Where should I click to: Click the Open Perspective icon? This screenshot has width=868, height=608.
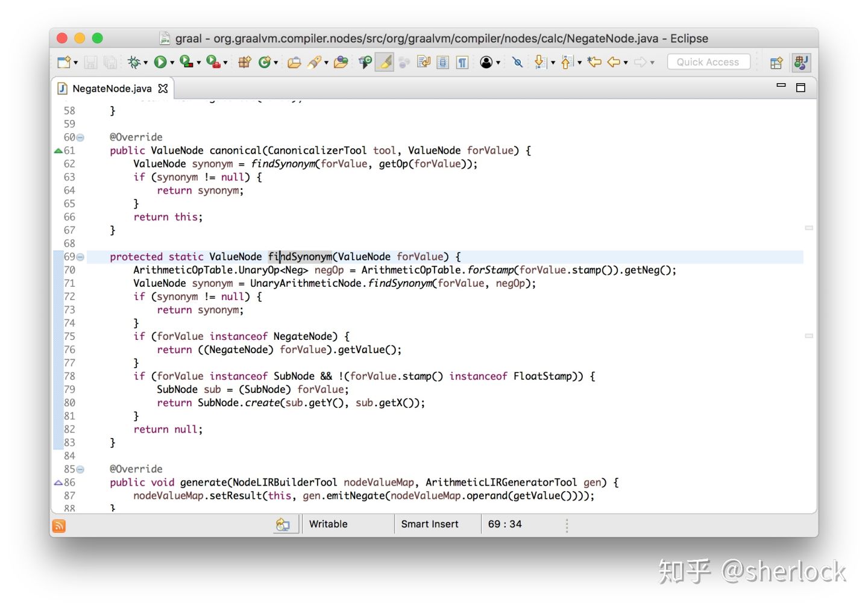(776, 62)
